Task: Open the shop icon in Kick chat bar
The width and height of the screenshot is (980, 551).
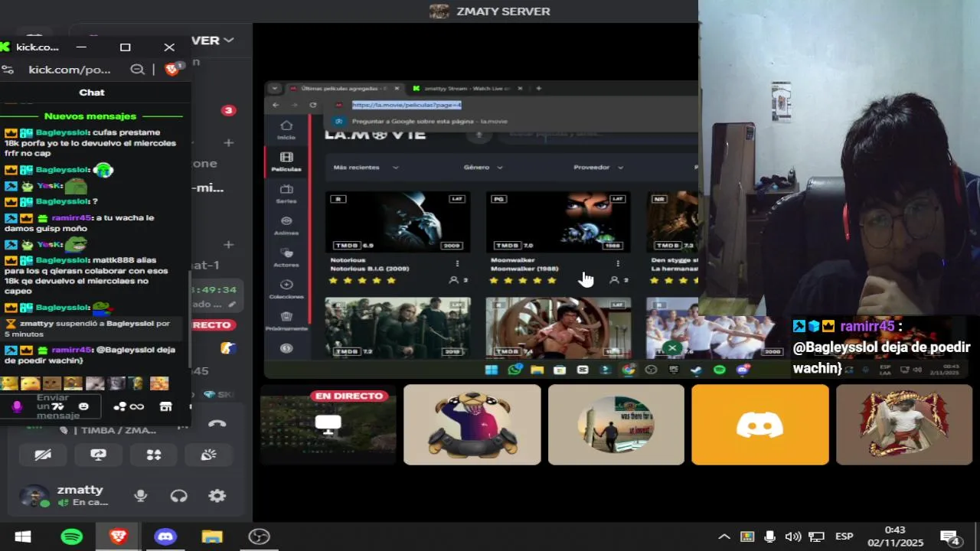Action: coord(165,406)
